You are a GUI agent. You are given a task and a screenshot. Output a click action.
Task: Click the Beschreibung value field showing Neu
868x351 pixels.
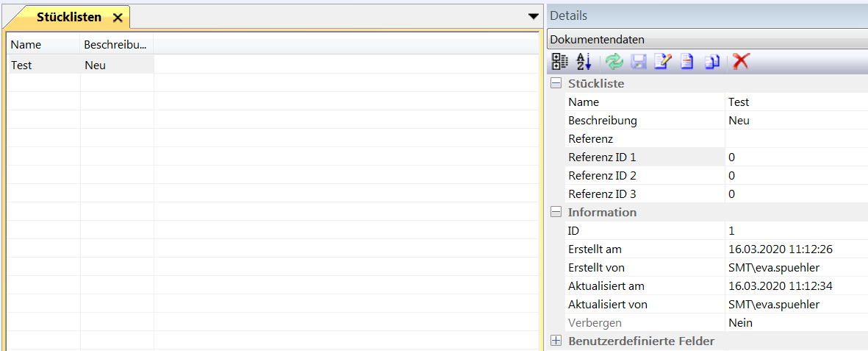tap(794, 121)
